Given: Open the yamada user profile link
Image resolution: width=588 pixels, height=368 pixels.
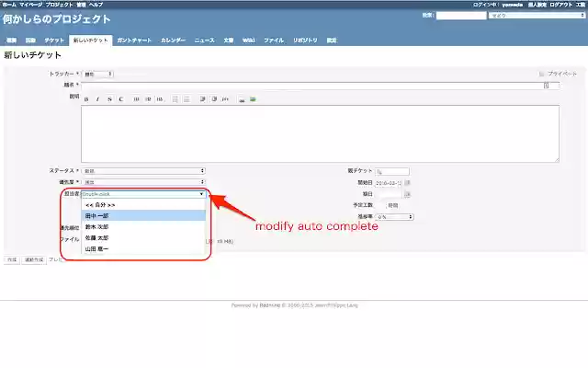Looking at the screenshot, I should 513,5.
